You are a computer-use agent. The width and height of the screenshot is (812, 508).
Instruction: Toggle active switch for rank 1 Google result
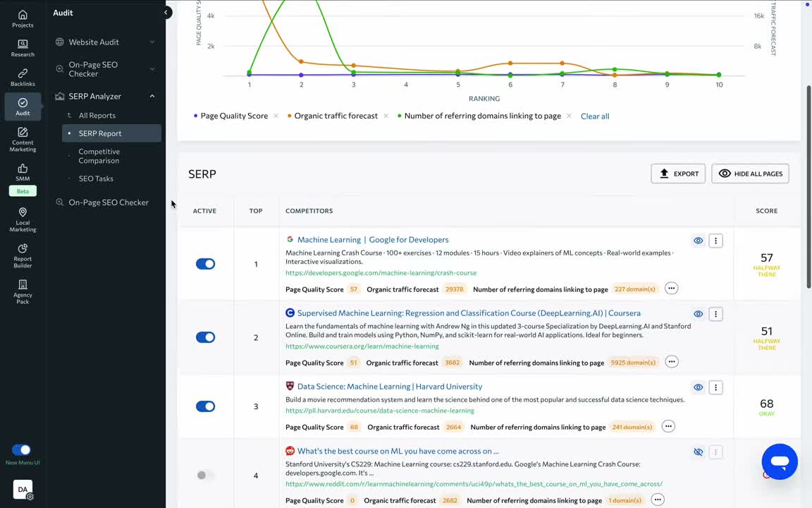click(x=206, y=264)
